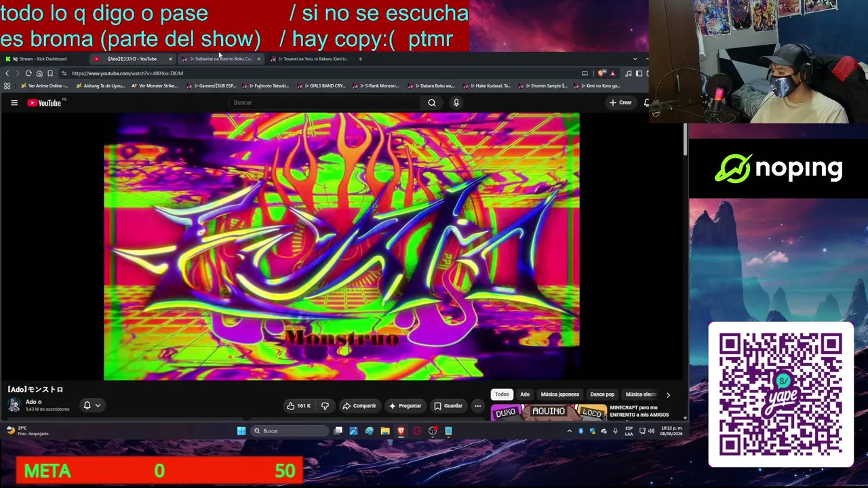Focus the YouTube Buscar search box
This screenshot has width=868, height=488.
(x=325, y=103)
